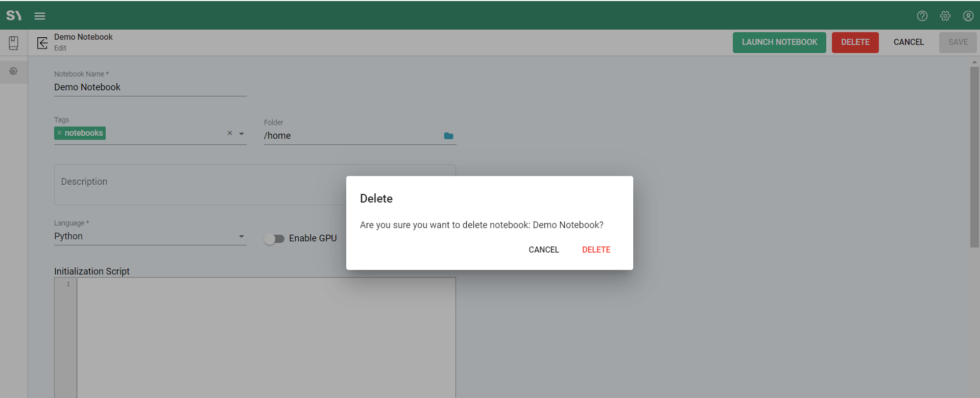Image resolution: width=980 pixels, height=398 pixels.
Task: Dismiss dialog with its CANCEL button
Action: click(543, 250)
